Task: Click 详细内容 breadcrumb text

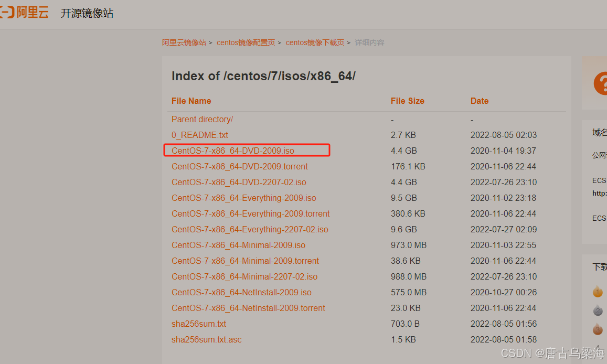Action: click(x=369, y=42)
